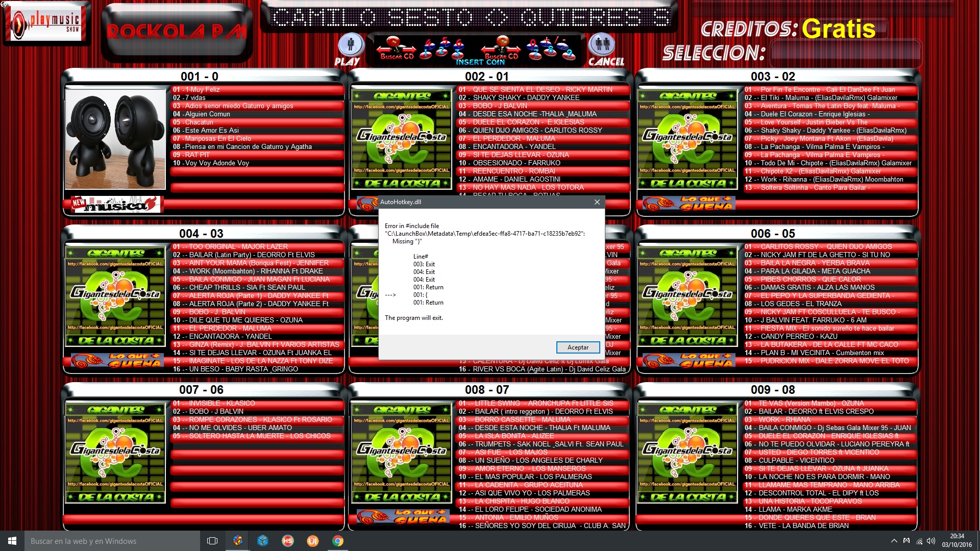Click Lo Que Suena banner under CD 003

[688, 204]
